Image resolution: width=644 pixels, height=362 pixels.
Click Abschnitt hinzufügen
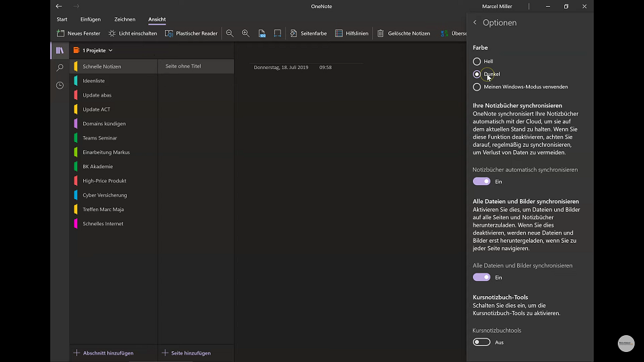(103, 353)
